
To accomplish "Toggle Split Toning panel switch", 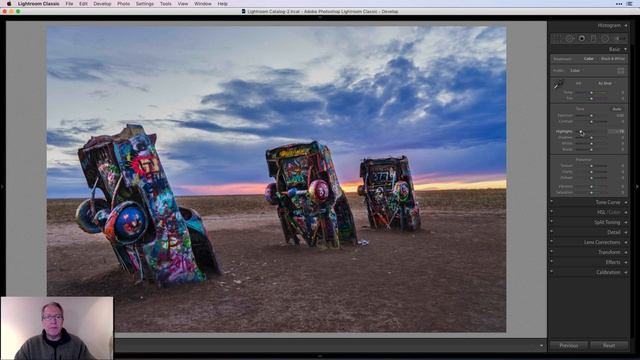I will [x=551, y=221].
